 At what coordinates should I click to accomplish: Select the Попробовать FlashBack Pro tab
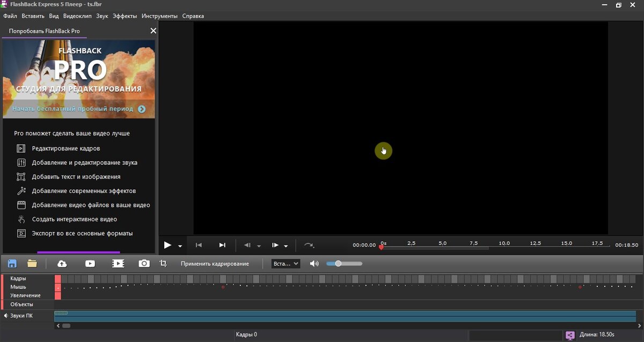44,31
